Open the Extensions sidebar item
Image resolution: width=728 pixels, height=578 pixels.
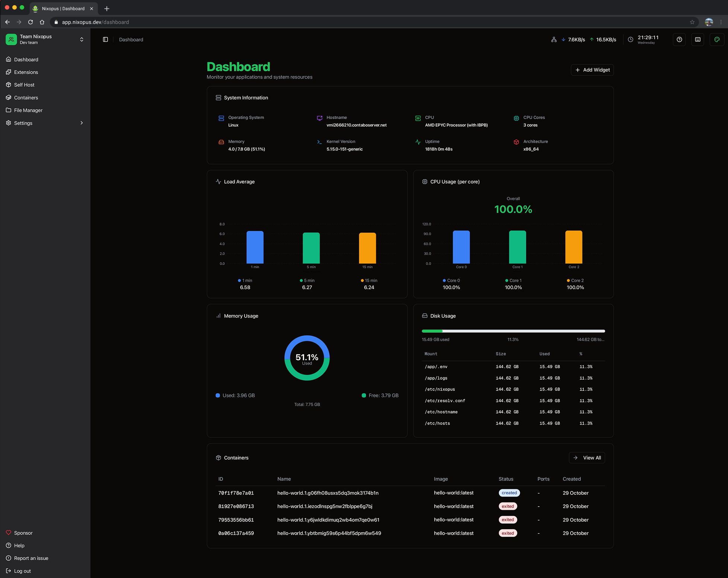click(x=26, y=72)
